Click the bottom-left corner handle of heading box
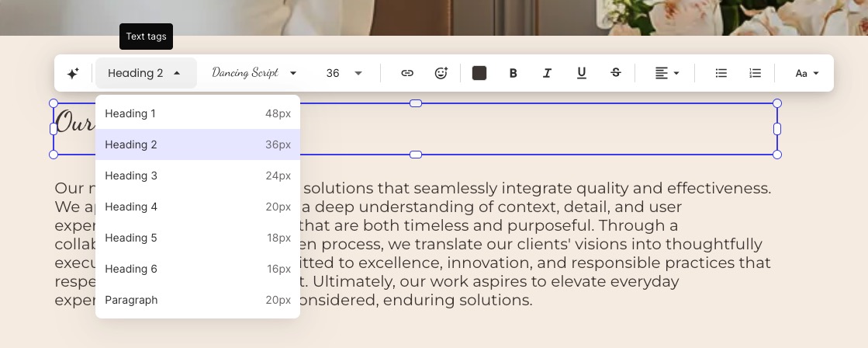 click(x=54, y=155)
